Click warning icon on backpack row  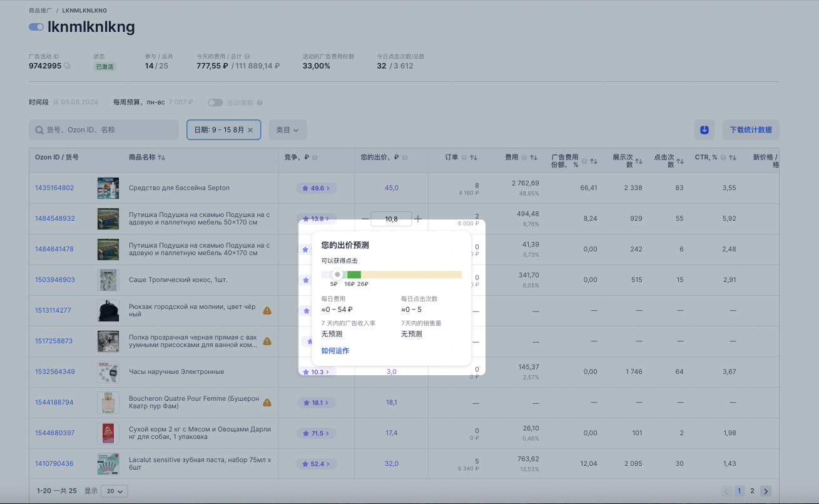click(267, 310)
